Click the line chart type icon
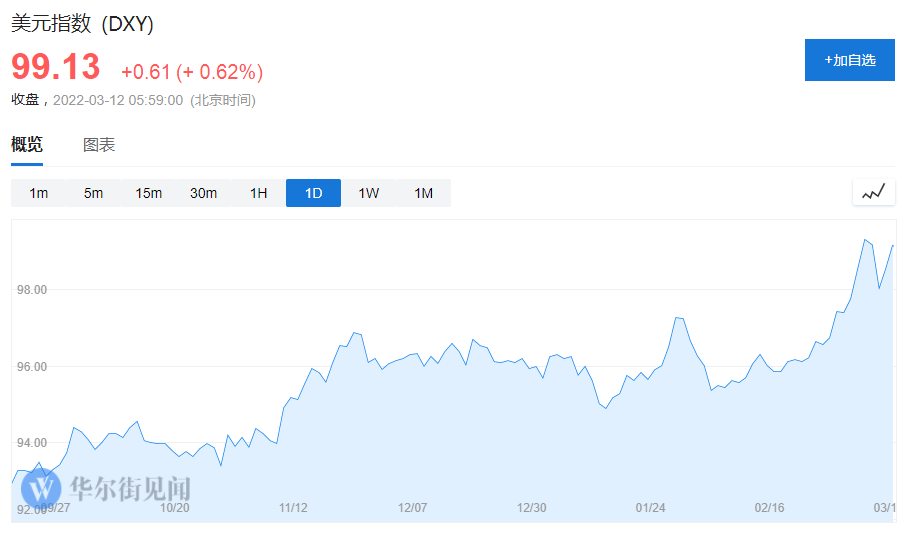The image size is (904, 534). click(x=873, y=193)
